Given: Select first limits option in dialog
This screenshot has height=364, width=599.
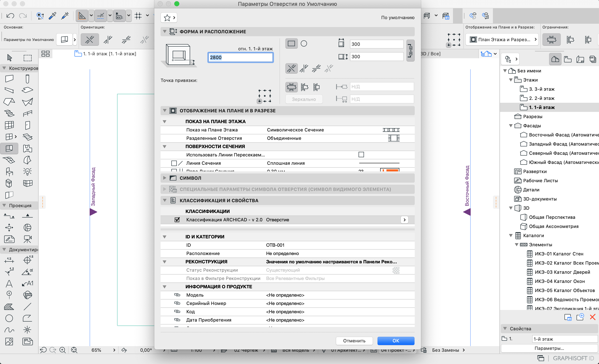Looking at the screenshot, I should pos(291,87).
